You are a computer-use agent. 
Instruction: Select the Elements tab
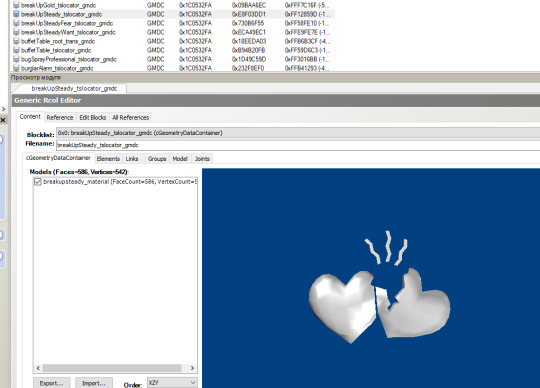tap(108, 159)
